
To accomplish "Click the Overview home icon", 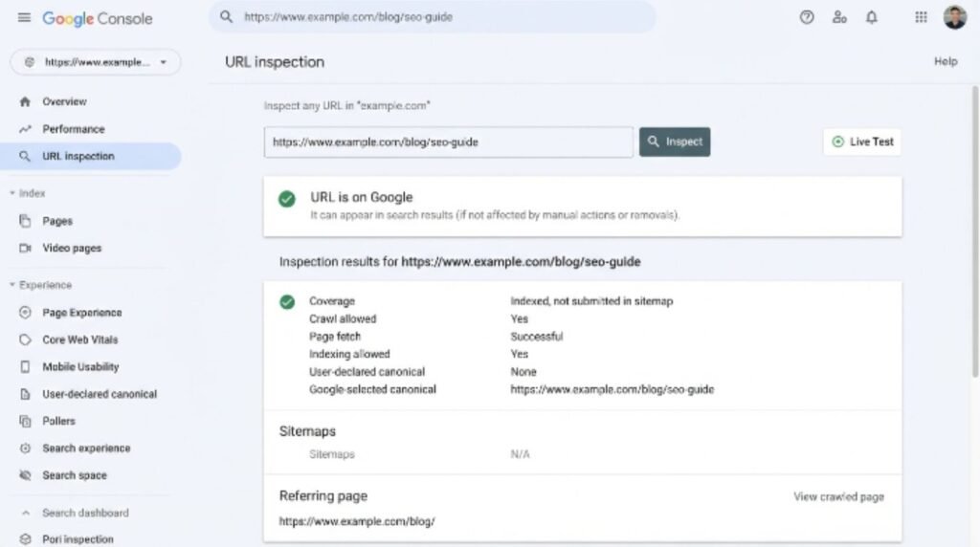I will [x=25, y=101].
